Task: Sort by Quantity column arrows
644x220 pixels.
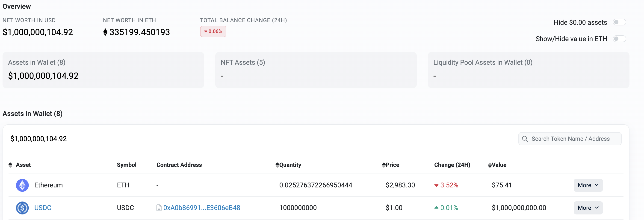Action: point(277,165)
